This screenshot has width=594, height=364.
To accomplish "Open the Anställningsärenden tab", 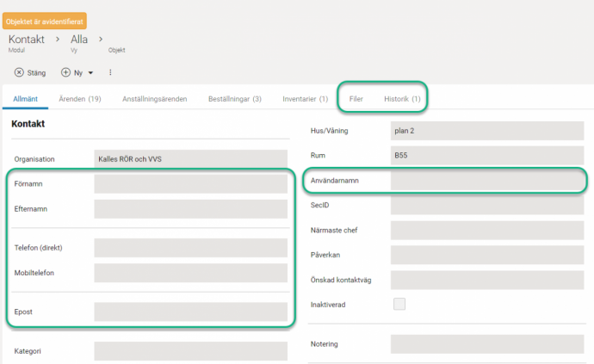I will coord(155,99).
